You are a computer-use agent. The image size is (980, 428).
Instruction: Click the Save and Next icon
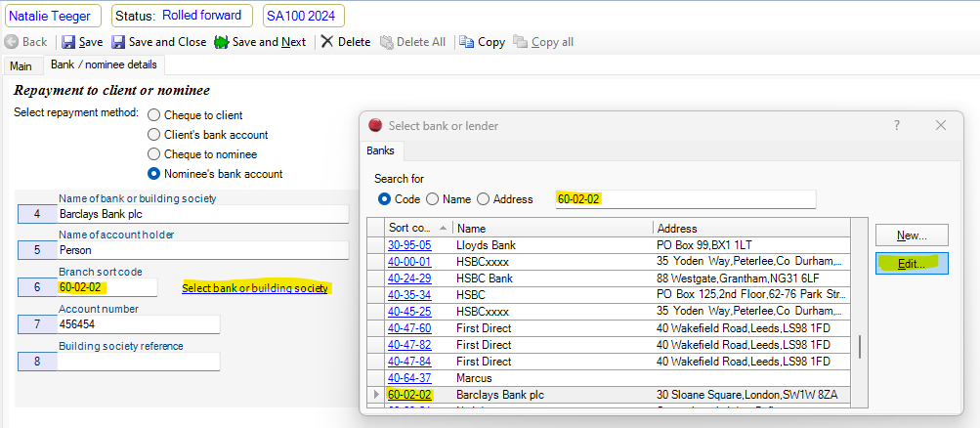click(x=221, y=42)
